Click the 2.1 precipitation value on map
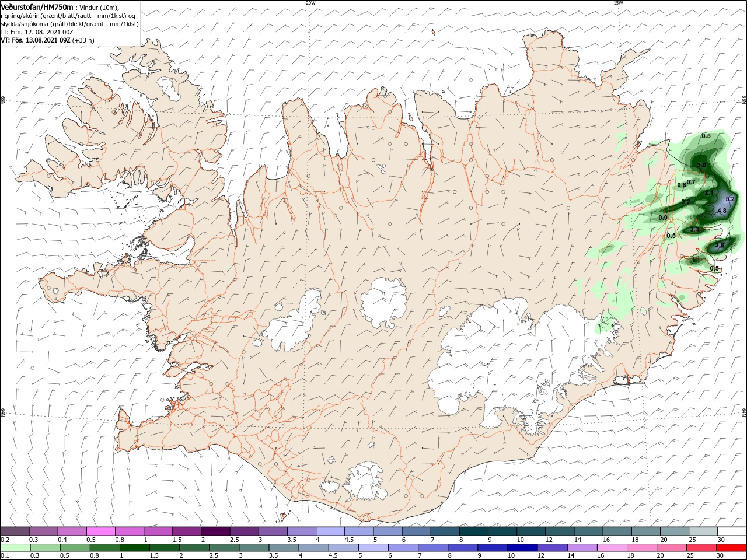This screenshot has width=747, height=560. pos(709,192)
